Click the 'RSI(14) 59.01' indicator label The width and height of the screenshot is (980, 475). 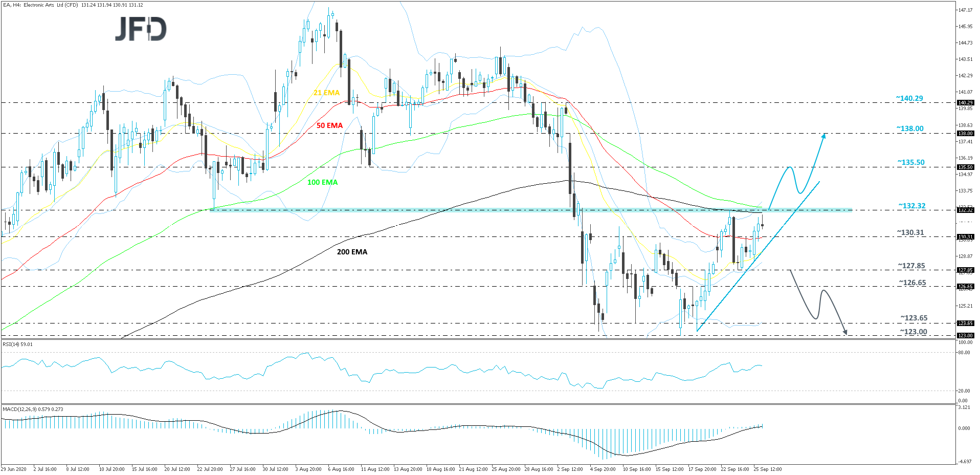(x=17, y=344)
